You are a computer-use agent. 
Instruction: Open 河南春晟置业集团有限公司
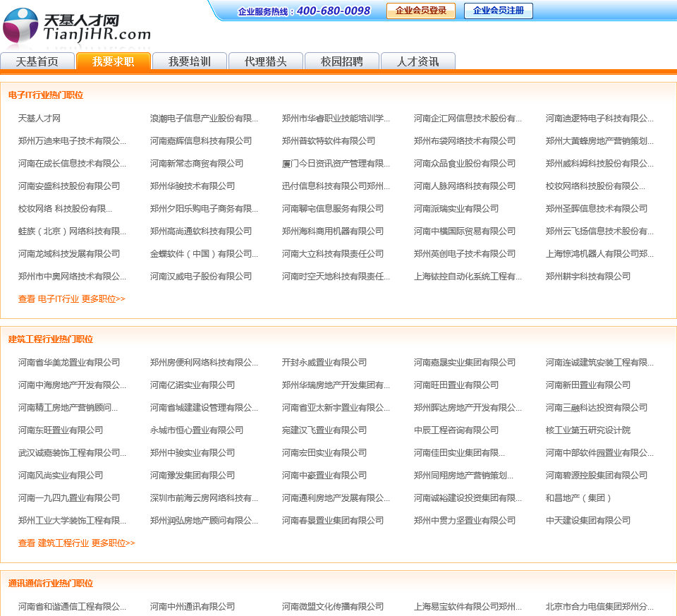click(x=333, y=521)
